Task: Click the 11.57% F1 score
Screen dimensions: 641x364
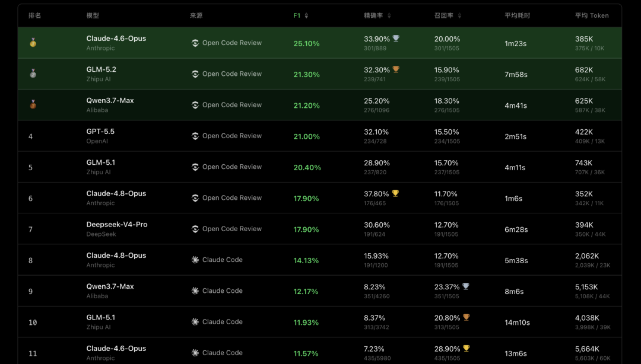Action: pyautogui.click(x=306, y=354)
